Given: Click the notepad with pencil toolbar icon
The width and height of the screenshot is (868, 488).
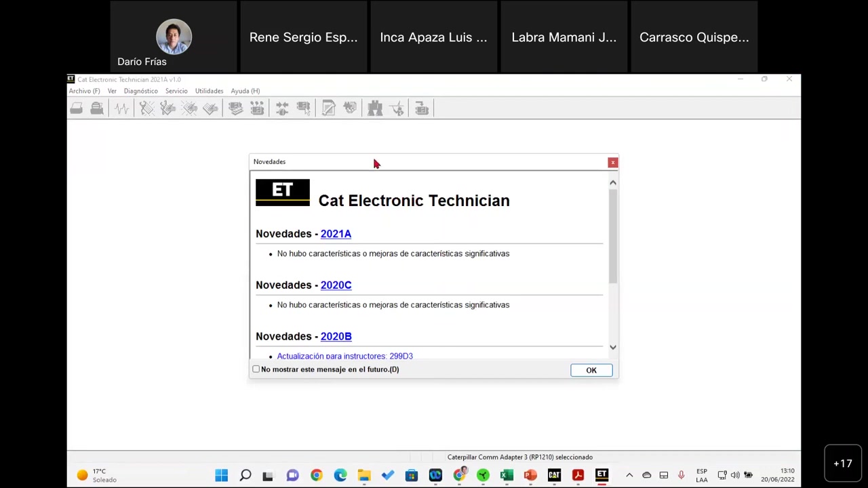Looking at the screenshot, I should 328,108.
